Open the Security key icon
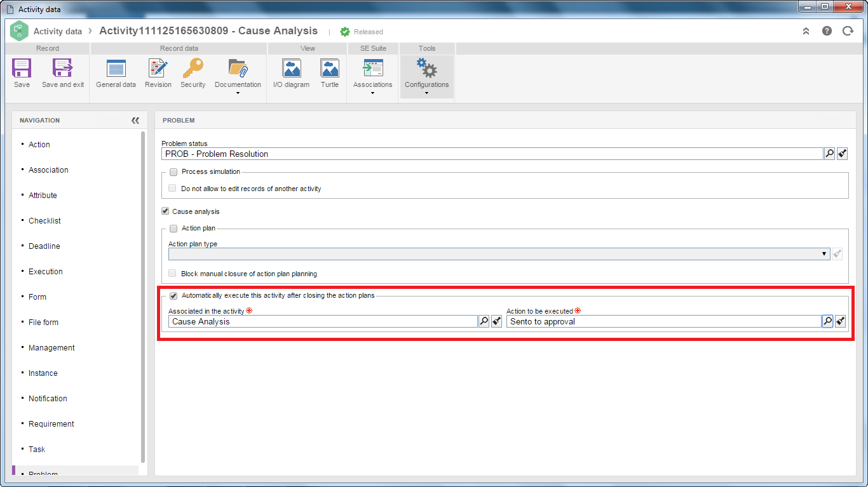The width and height of the screenshot is (868, 487). [x=193, y=69]
